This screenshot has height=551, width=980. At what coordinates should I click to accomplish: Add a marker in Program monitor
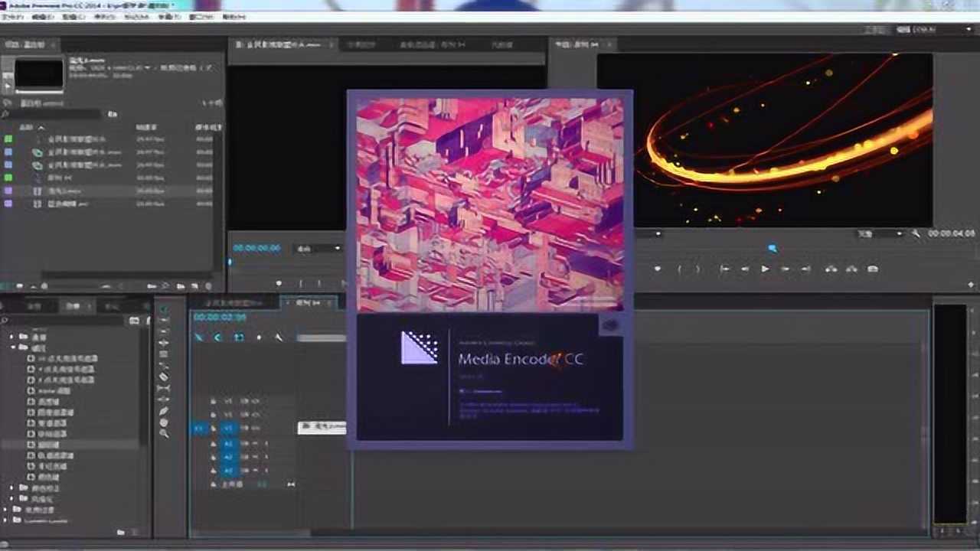pos(657,269)
